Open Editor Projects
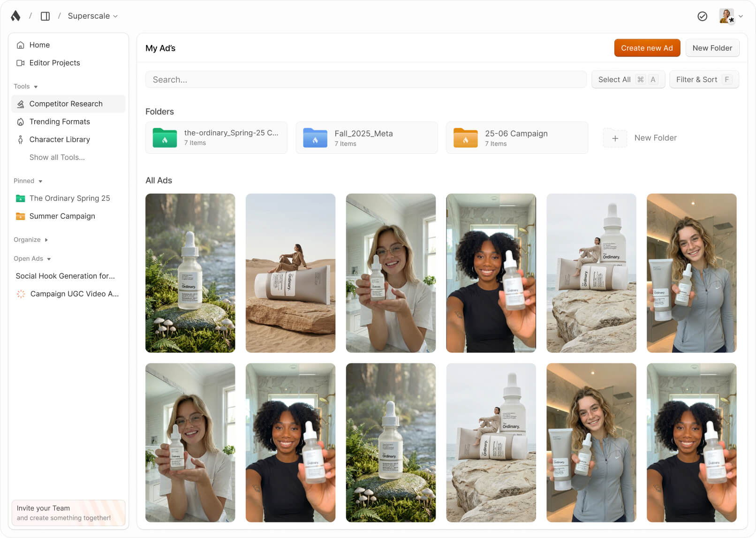 (x=68, y=63)
